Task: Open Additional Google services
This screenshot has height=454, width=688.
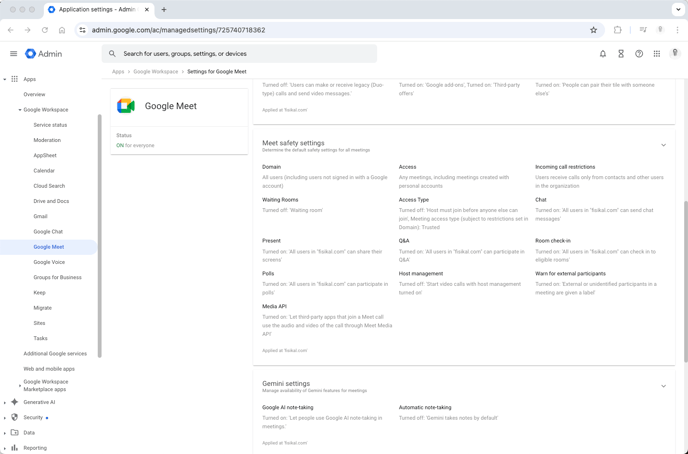Action: pyautogui.click(x=55, y=354)
